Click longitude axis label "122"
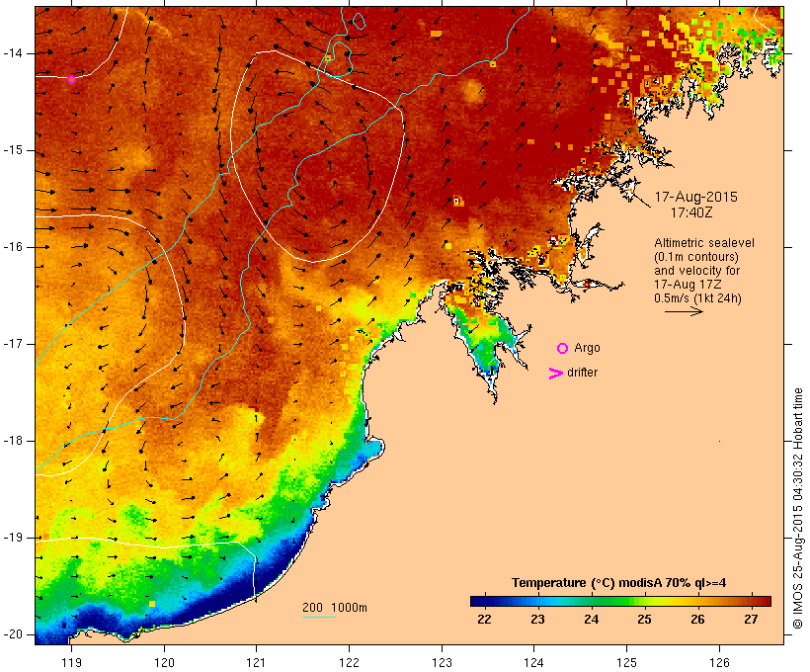The width and height of the screenshot is (810, 672). (350, 662)
